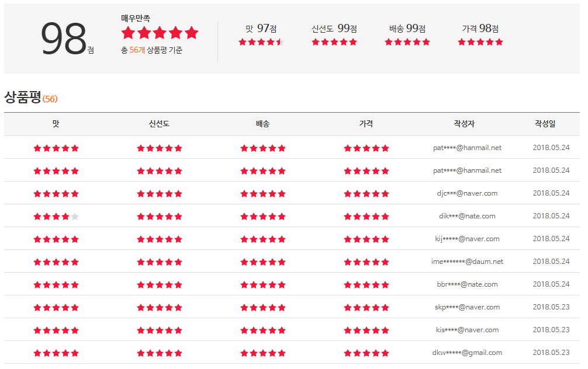Viewport: 588px width, 369px height.
Task: Open reviewer skp****@naver.com
Action: 467,307
